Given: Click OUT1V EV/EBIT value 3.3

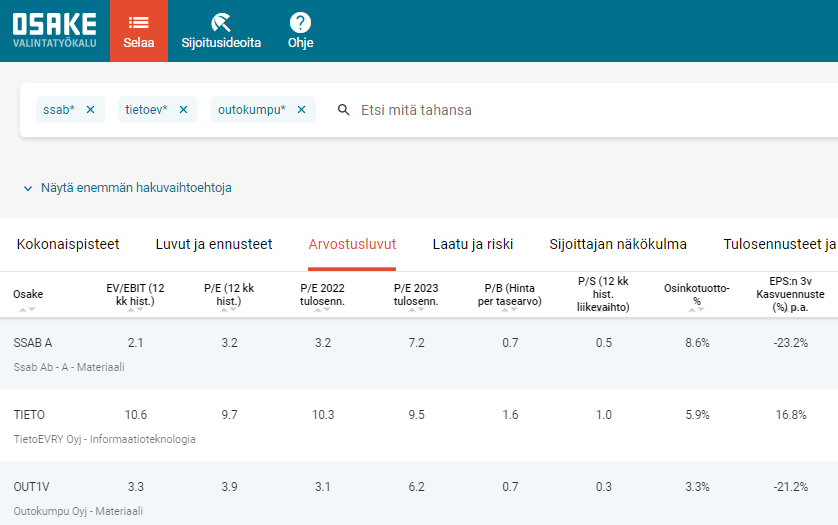Looking at the screenshot, I should [136, 487].
